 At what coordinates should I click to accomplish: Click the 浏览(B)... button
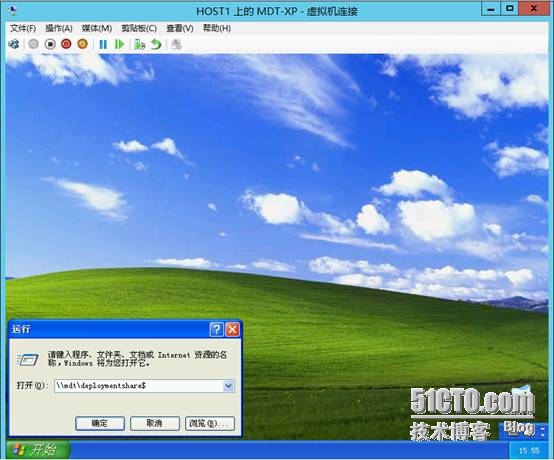[210, 423]
